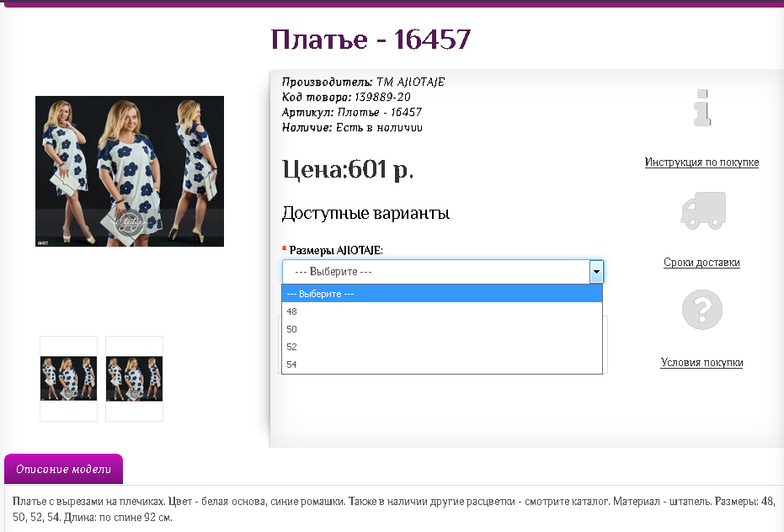
Task: Select size 48 from the list
Action: [x=442, y=311]
